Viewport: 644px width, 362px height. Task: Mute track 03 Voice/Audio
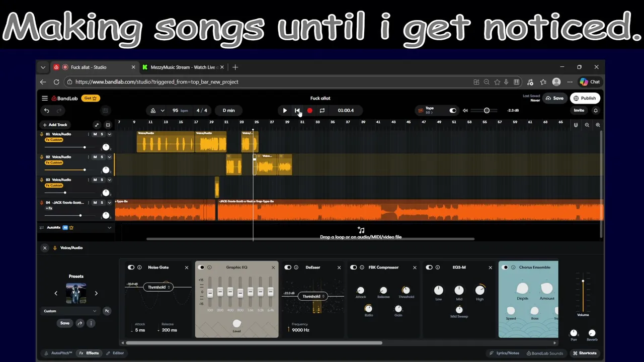click(95, 179)
